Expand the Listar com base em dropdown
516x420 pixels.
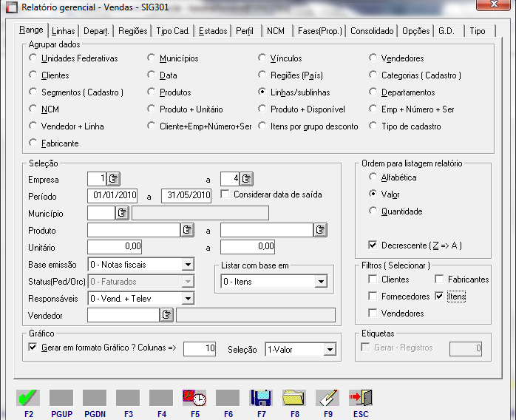(321, 282)
